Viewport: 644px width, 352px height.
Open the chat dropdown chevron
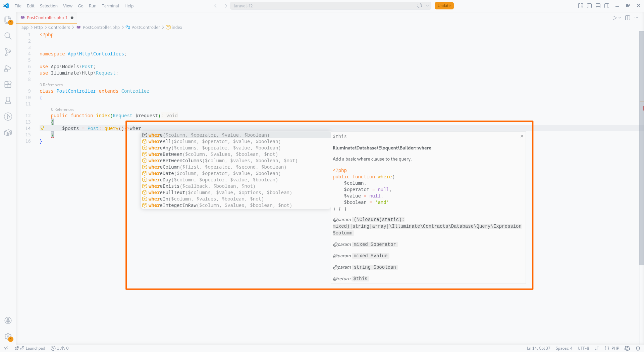coord(428,6)
